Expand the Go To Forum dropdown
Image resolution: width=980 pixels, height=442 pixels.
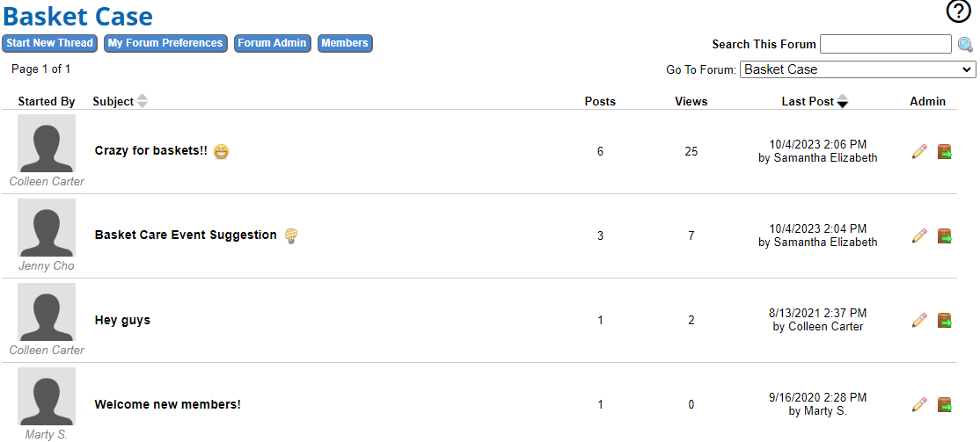pos(858,69)
